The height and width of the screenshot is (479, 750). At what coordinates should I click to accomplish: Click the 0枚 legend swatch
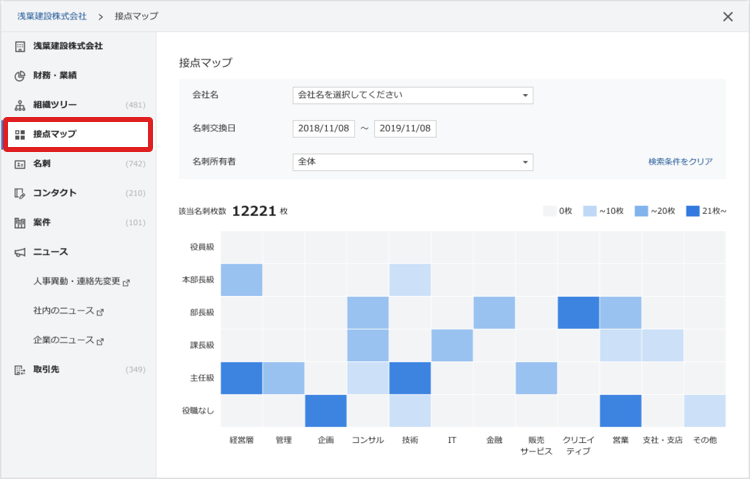pyautogui.click(x=550, y=211)
